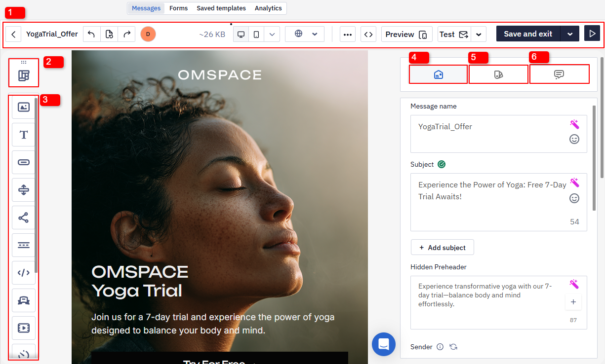The width and height of the screenshot is (605, 364).
Task: Switch to desktop preview mode
Action: tap(241, 34)
